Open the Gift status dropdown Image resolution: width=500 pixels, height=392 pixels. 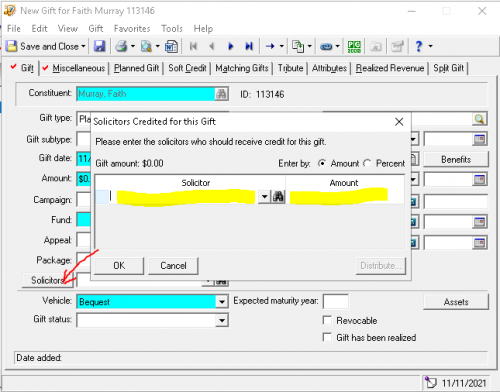click(x=222, y=321)
